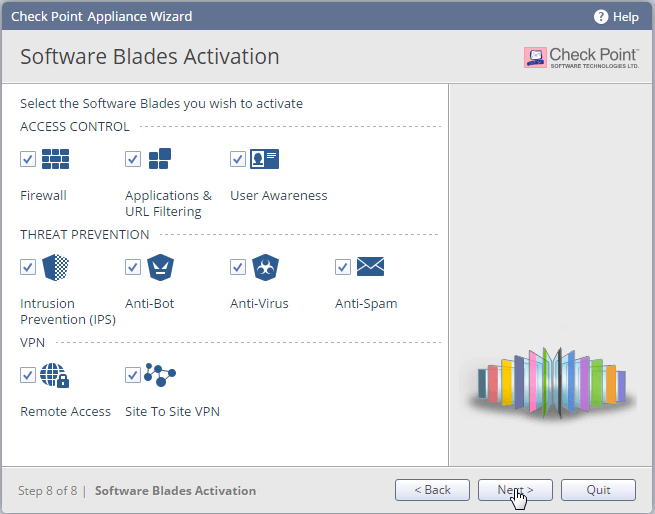Toggle the User Awareness checkbox
The height and width of the screenshot is (514, 655).
tap(238, 159)
